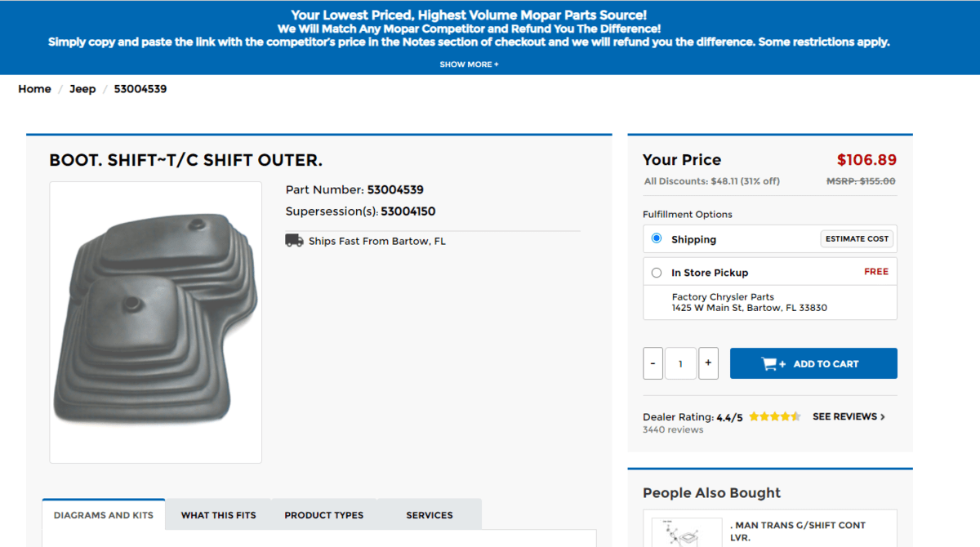This screenshot has width=980, height=547.
Task: Decrease quantity with the minus button
Action: [x=653, y=363]
